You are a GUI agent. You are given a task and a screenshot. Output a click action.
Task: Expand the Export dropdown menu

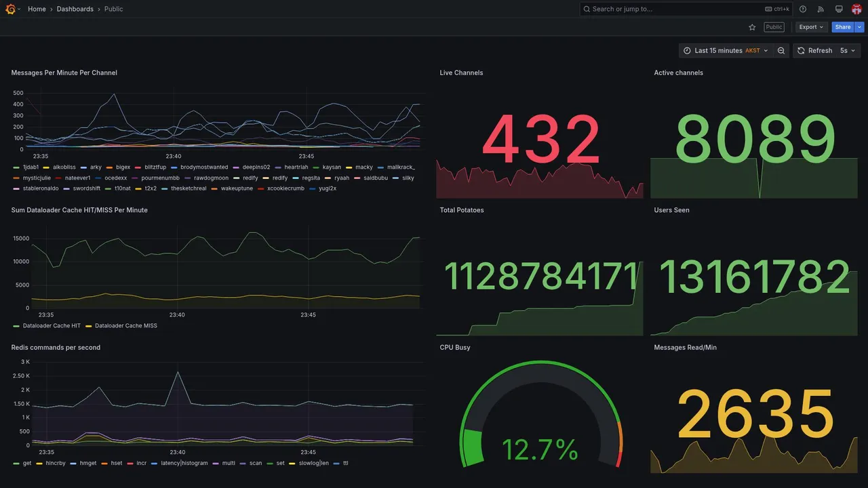[x=812, y=27]
